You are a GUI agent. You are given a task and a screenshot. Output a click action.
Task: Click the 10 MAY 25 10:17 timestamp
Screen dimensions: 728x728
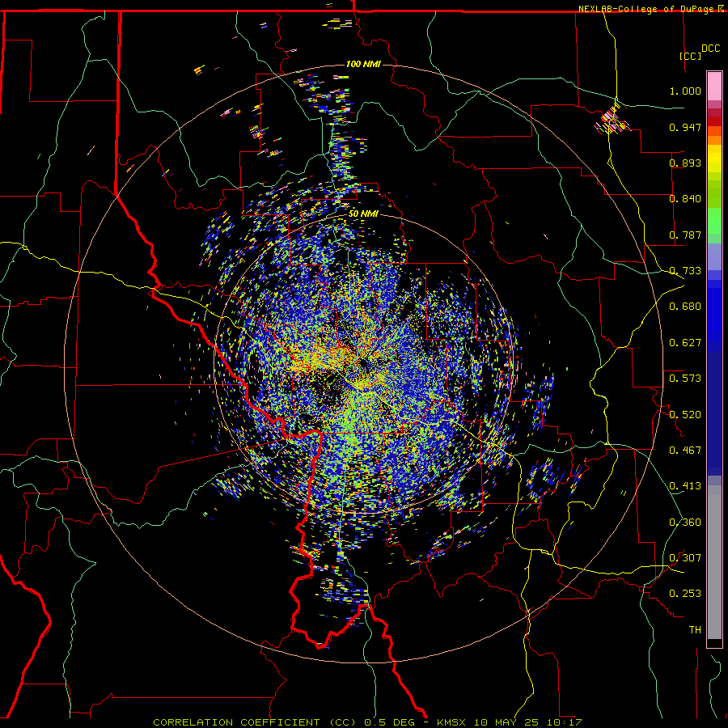[x=528, y=722]
